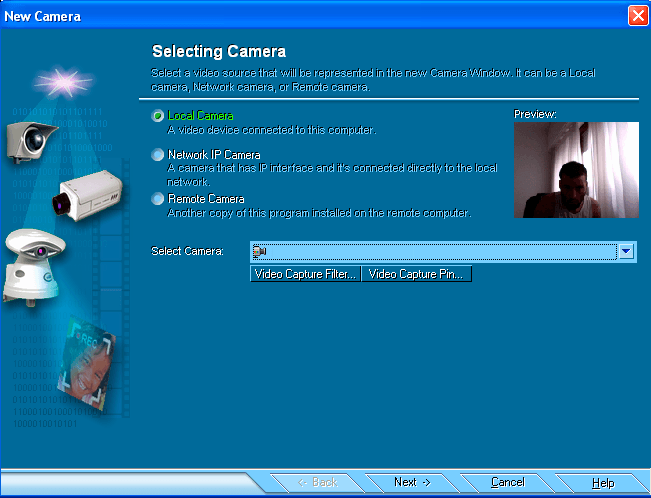The width and height of the screenshot is (651, 498).
Task: Click the webcam preview image
Action: coord(576,170)
